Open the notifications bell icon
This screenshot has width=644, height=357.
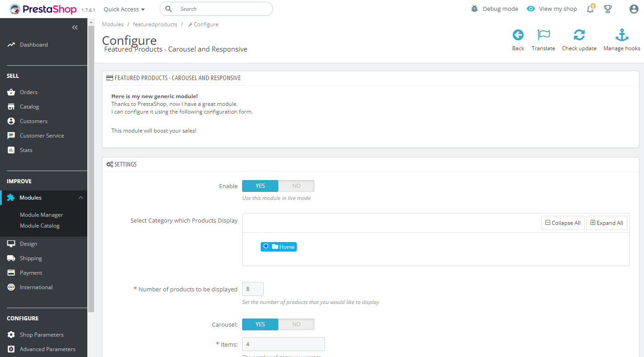(x=590, y=9)
